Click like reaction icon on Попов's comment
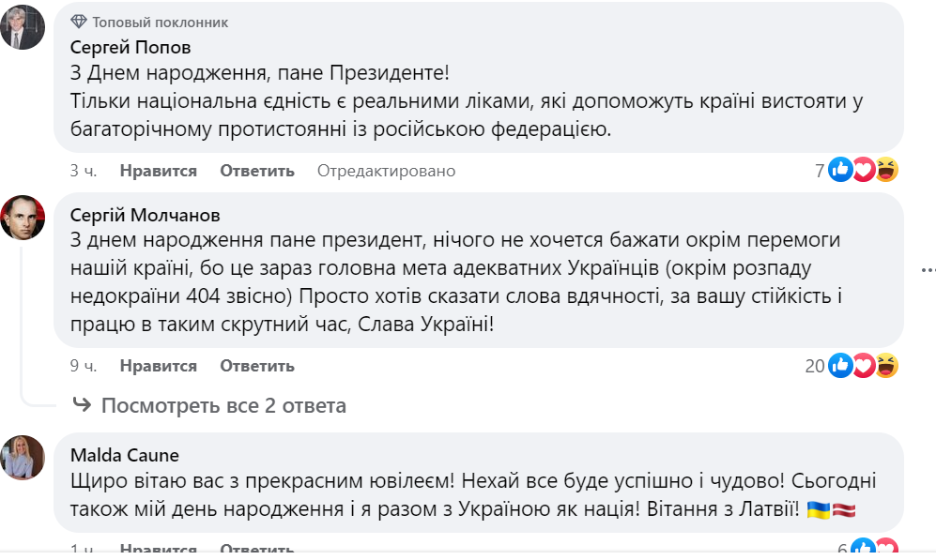This screenshot has height=560, width=936. (840, 170)
